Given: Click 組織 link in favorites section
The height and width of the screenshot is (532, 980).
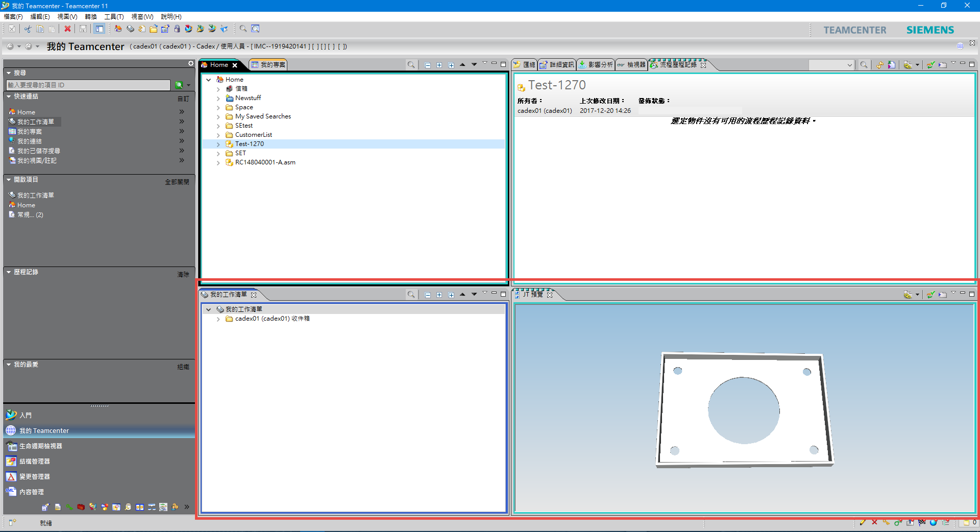Looking at the screenshot, I should [183, 367].
